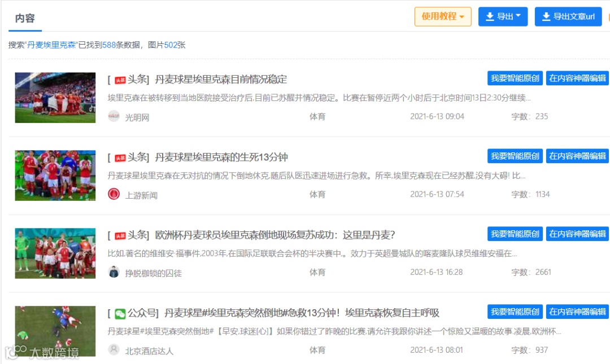This screenshot has width=610, height=364.
Task: Click 我要智能原创 for 这里是丹麦 article
Action: tap(515, 234)
